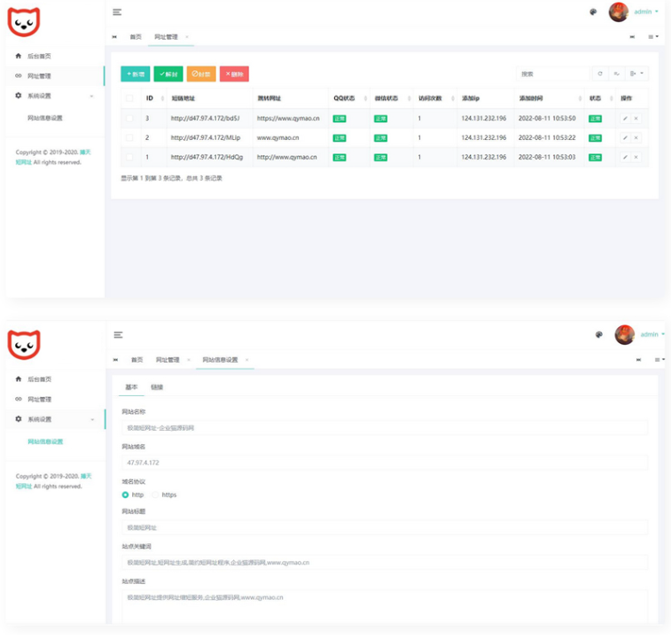Check the checkbox for ID 1 row
Screen dimensions: 672x639
tap(130, 157)
